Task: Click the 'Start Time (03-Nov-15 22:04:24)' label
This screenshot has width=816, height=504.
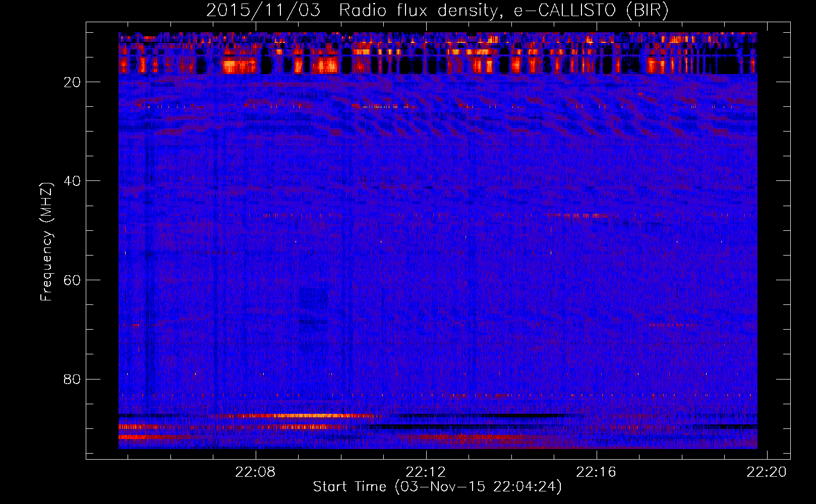Action: click(437, 487)
